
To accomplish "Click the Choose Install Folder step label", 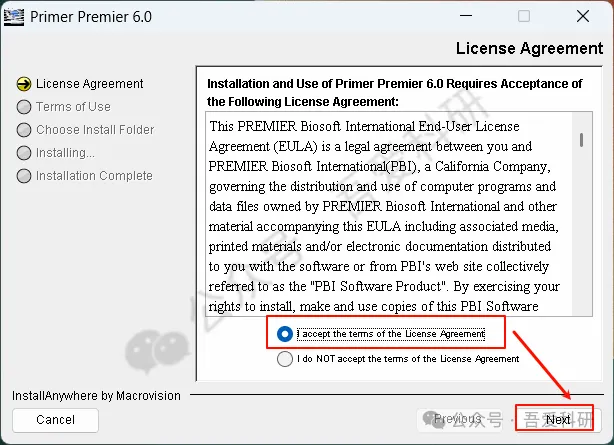I will [95, 130].
